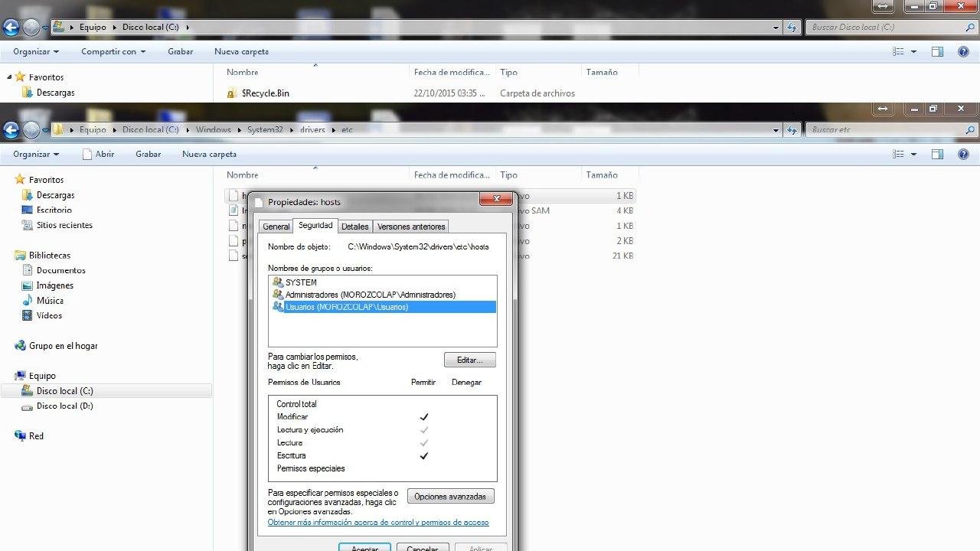980x551 pixels.
Task: Toggle the preview pane icon in etc window
Action: [937, 155]
